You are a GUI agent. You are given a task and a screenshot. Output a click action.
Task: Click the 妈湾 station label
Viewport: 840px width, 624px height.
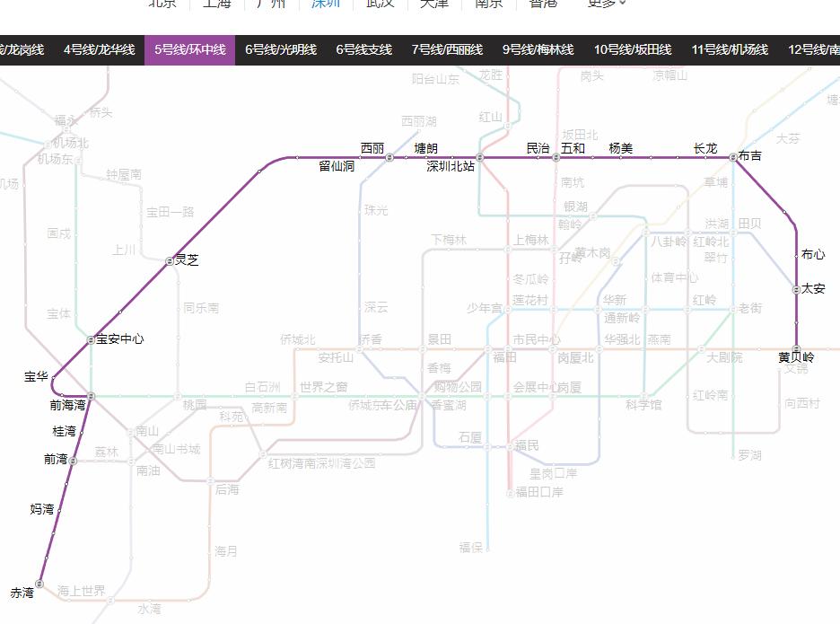42,509
